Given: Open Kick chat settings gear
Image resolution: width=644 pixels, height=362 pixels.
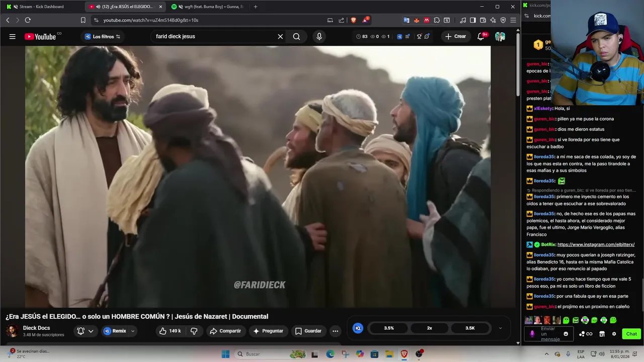Looking at the screenshot, I should point(614,334).
